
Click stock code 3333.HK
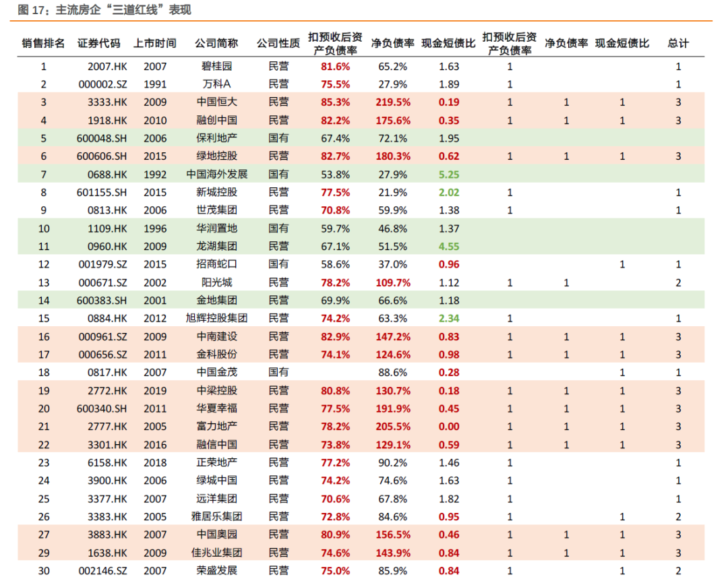(107, 102)
